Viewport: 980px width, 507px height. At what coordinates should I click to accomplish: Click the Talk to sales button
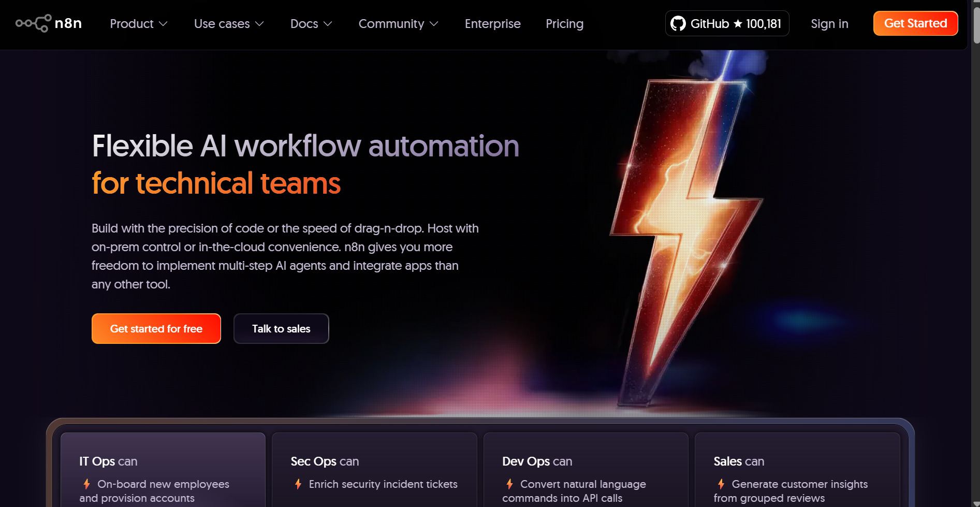tap(281, 328)
